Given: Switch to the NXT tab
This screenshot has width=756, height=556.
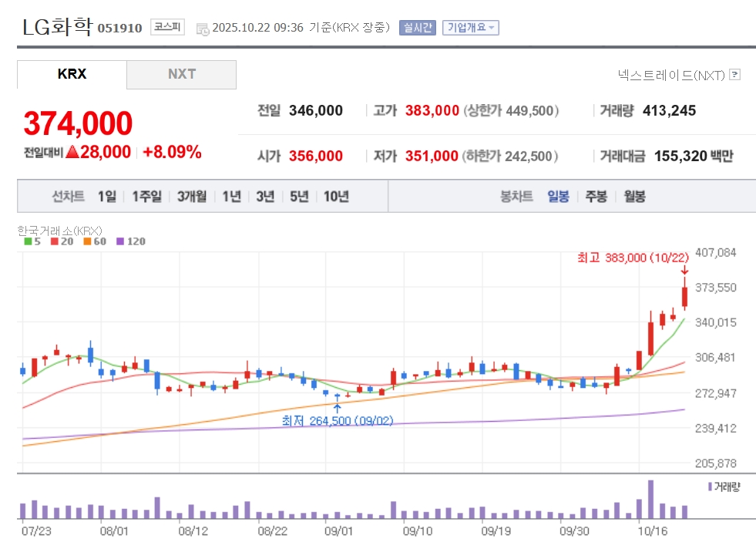Looking at the screenshot, I should tap(181, 74).
